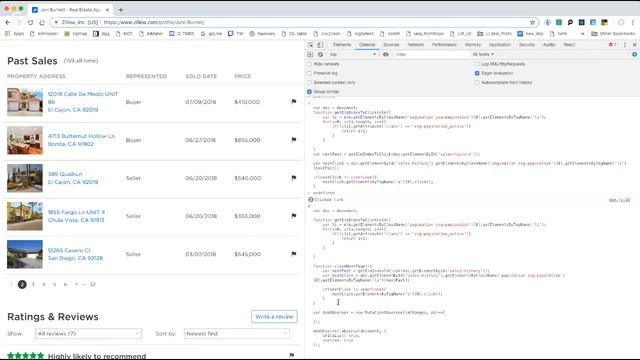Open the 12019 Calle De Medio listing link
640x360 pixels.
coord(82,102)
